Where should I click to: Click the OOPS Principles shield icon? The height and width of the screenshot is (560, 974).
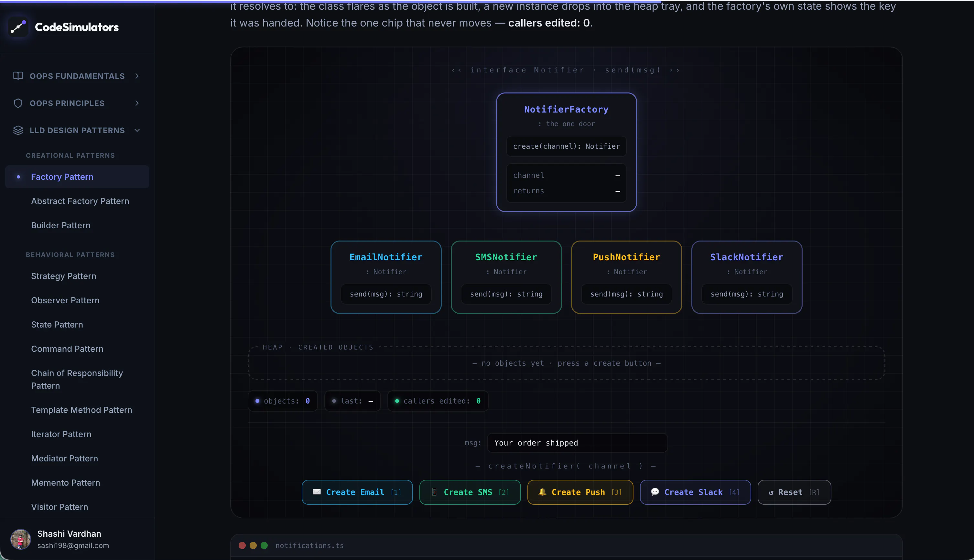coord(18,103)
